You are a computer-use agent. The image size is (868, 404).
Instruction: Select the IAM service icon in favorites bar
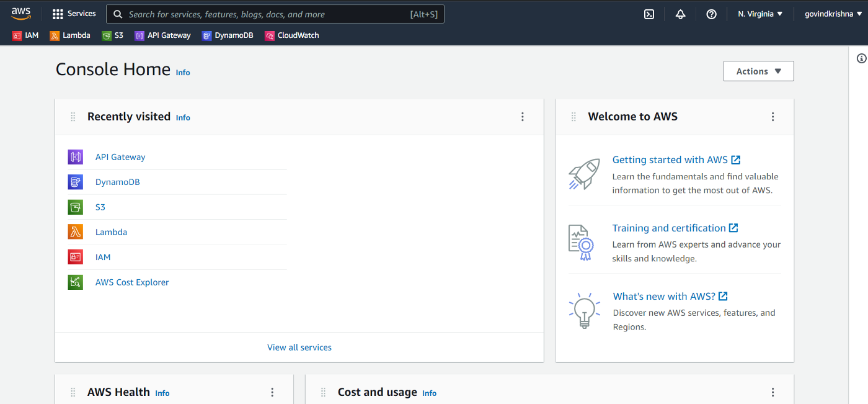[x=17, y=35]
